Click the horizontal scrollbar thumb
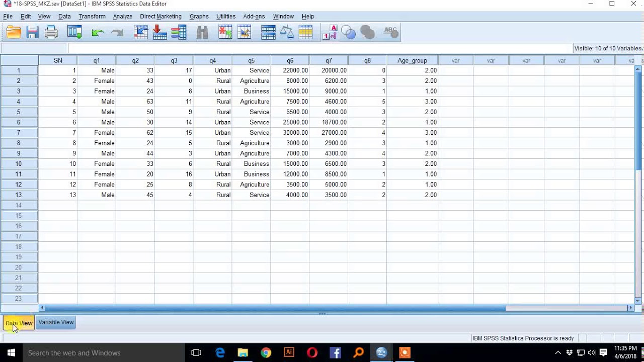The width and height of the screenshot is (644, 362). 275,308
